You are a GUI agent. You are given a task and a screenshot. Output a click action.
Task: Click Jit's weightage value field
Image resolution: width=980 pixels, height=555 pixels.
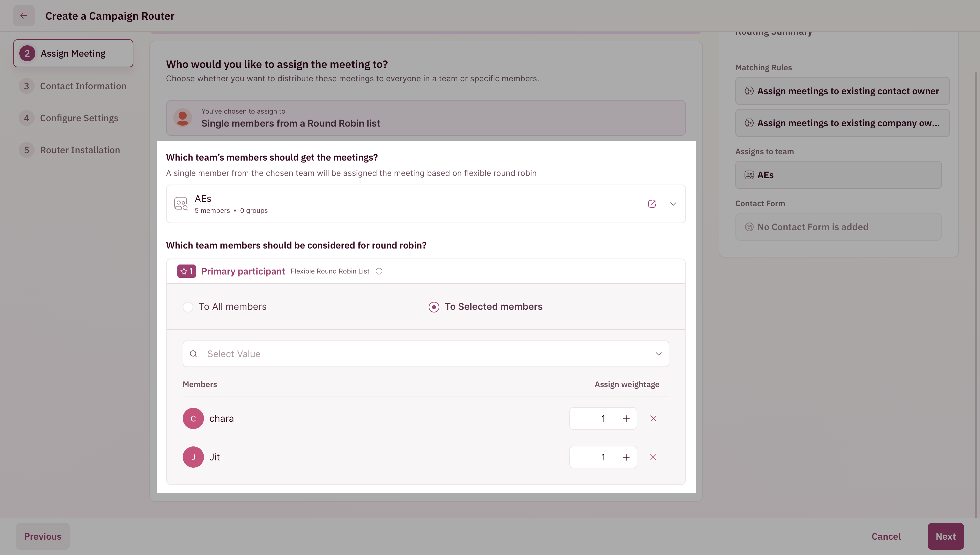click(x=603, y=457)
